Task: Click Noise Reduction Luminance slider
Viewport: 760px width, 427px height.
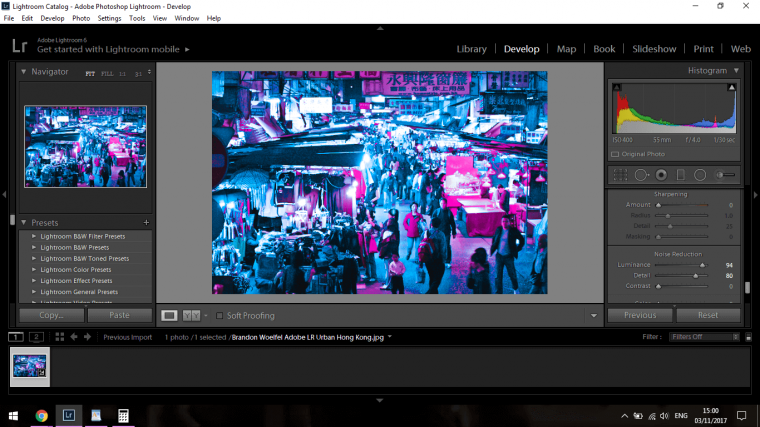Action: tap(681, 265)
